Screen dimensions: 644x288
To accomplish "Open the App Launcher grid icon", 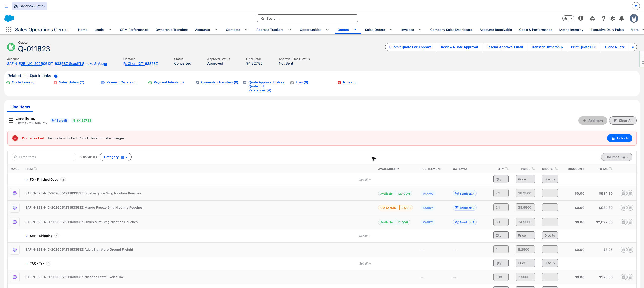I will 8,30.
